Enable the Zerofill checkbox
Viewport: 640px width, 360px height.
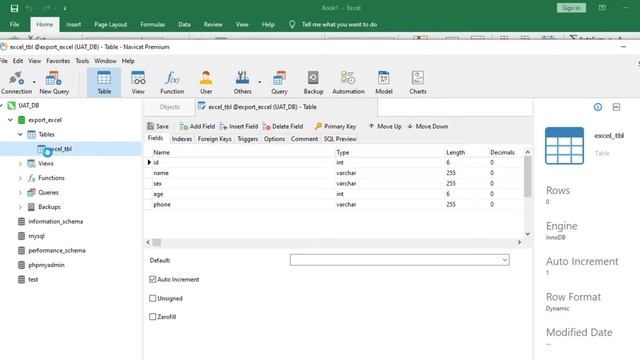point(153,317)
